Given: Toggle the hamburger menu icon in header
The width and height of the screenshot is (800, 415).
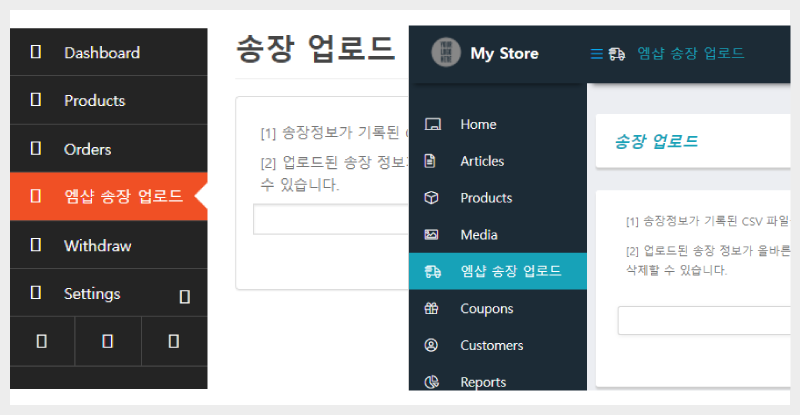Looking at the screenshot, I should tap(596, 54).
